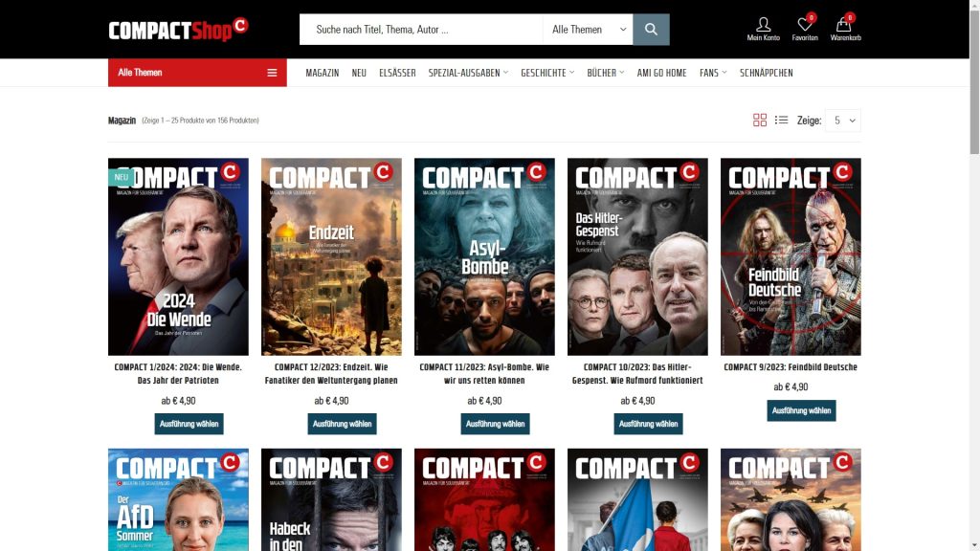Screen dimensions: 980x551
Task: Open the Der AfD Sommer cover thumbnail
Action: click(x=178, y=499)
